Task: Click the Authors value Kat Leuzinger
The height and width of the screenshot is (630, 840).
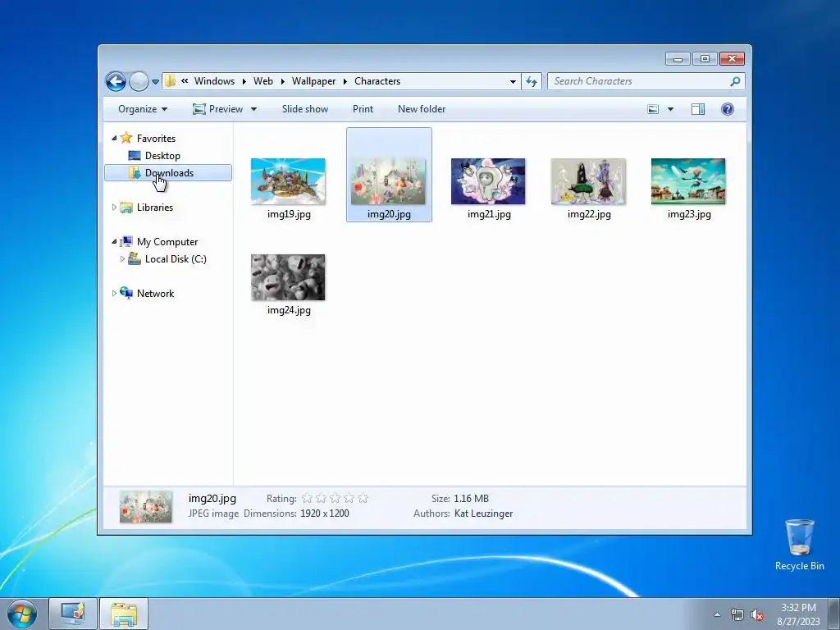Action: click(x=483, y=514)
